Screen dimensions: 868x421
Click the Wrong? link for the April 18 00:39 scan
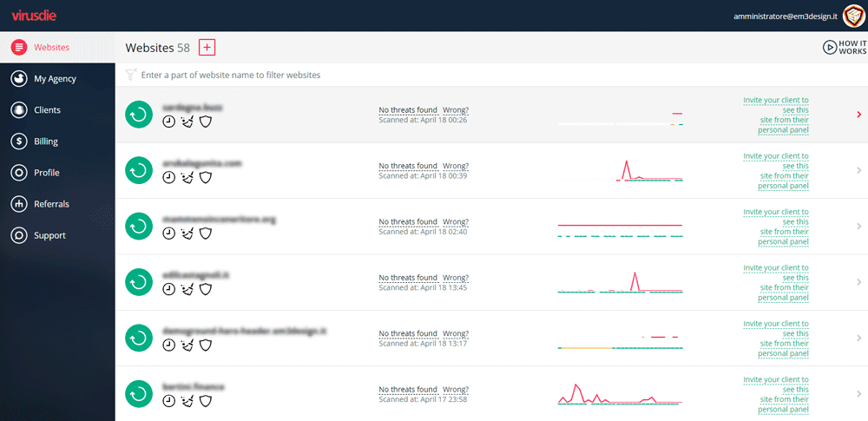(456, 166)
